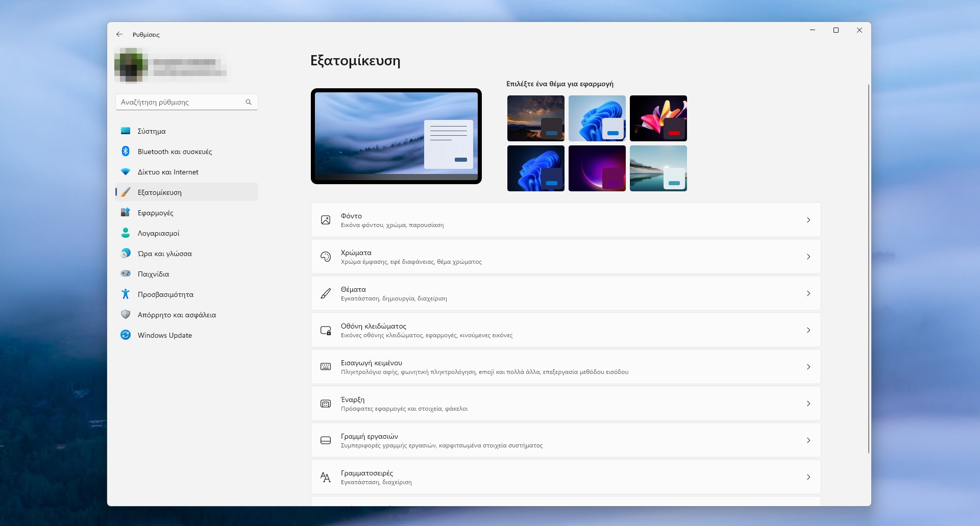Image resolution: width=980 pixels, height=526 pixels.
Task: Click the Αναζήτηση ρύθμισης search field
Action: point(181,102)
